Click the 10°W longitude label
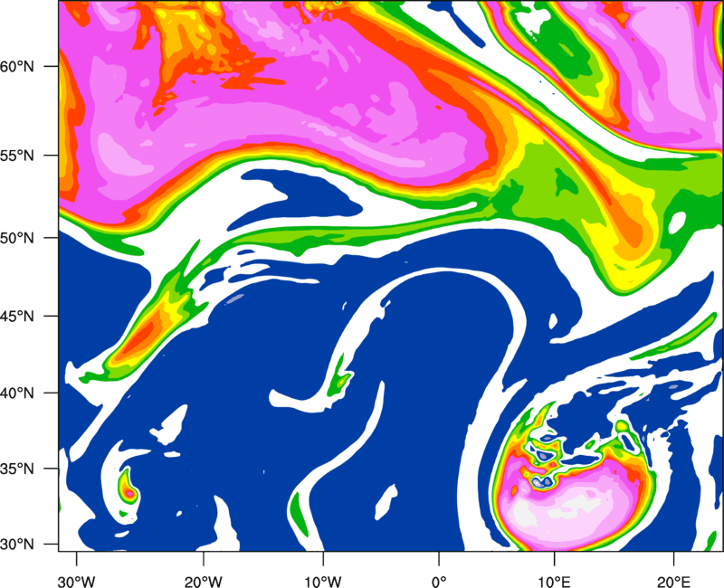724x588 pixels. click(x=322, y=582)
